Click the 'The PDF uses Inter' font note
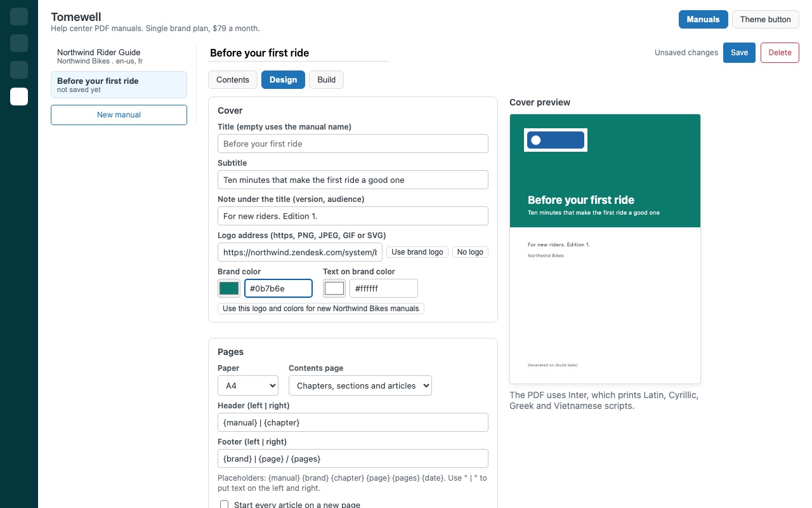 [x=604, y=401]
